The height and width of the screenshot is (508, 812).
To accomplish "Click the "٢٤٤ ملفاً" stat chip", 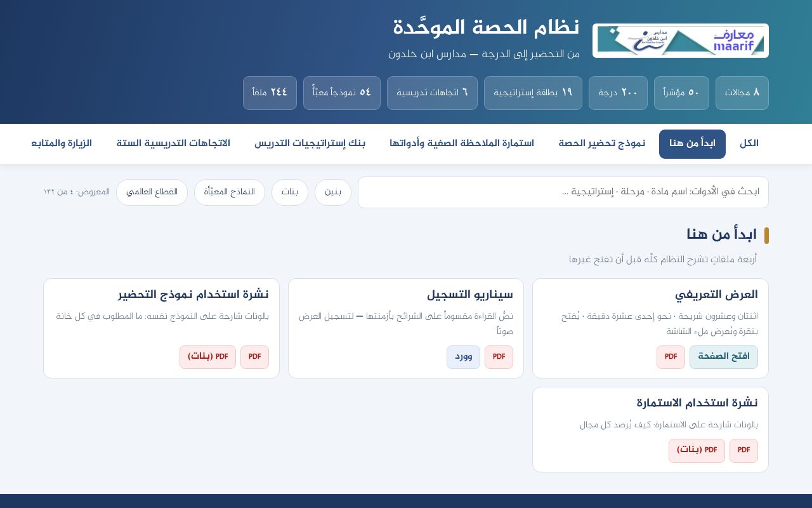I will [270, 93].
